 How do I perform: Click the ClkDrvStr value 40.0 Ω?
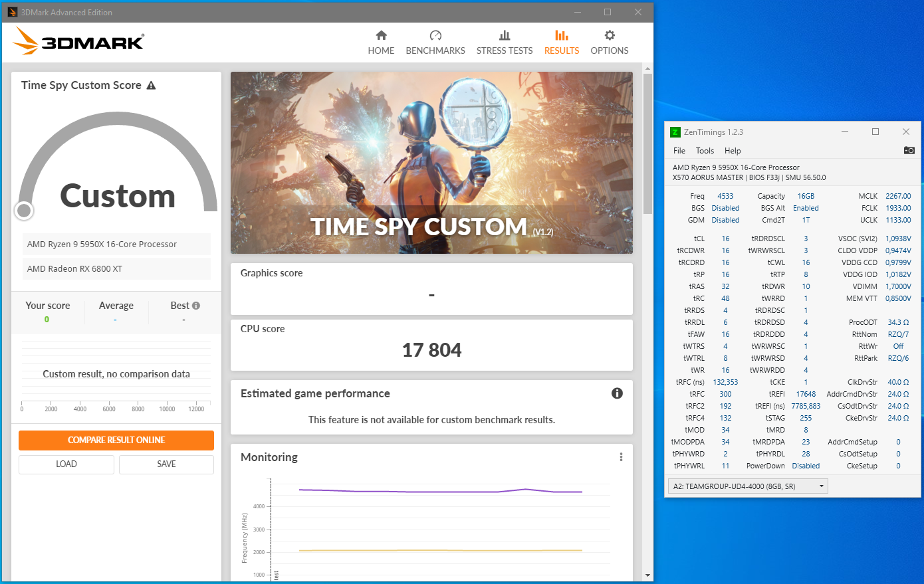tap(898, 382)
